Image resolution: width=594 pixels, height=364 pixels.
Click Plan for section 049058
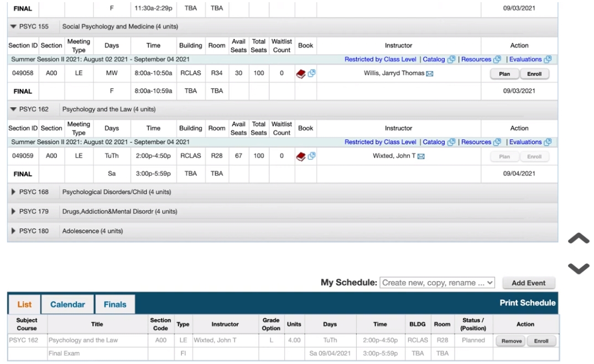[x=504, y=74]
